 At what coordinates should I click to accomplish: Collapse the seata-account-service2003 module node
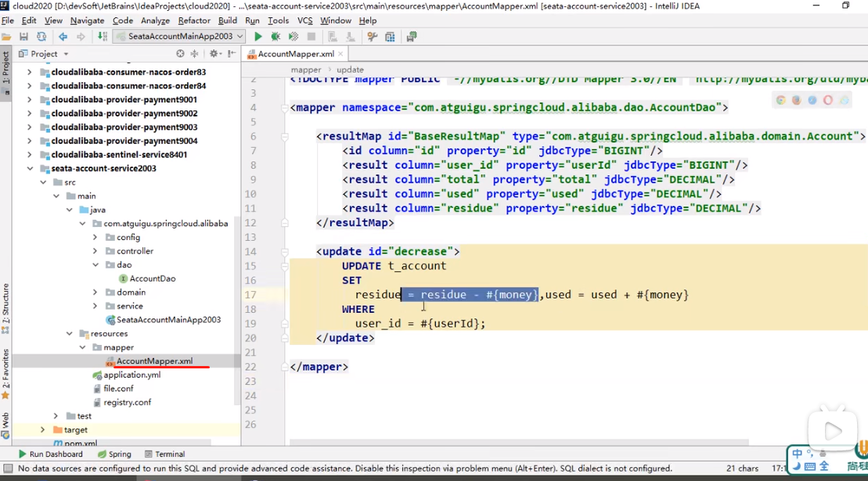(x=30, y=168)
